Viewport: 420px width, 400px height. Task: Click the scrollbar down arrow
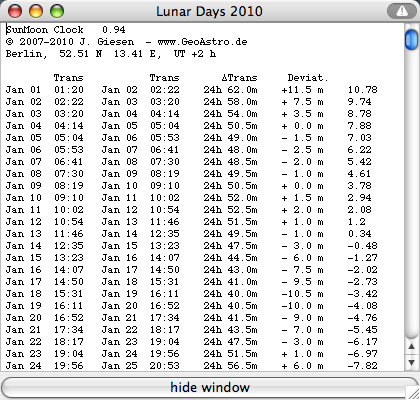click(411, 362)
